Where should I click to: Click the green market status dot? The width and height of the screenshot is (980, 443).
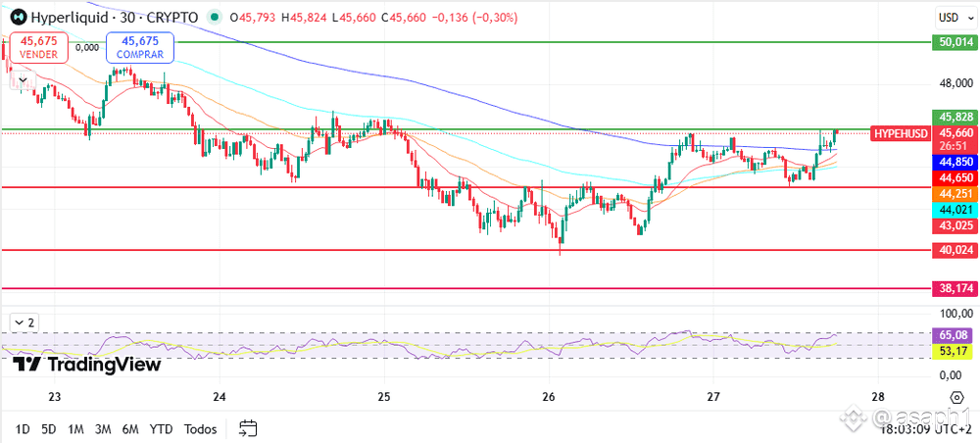pos(215,18)
